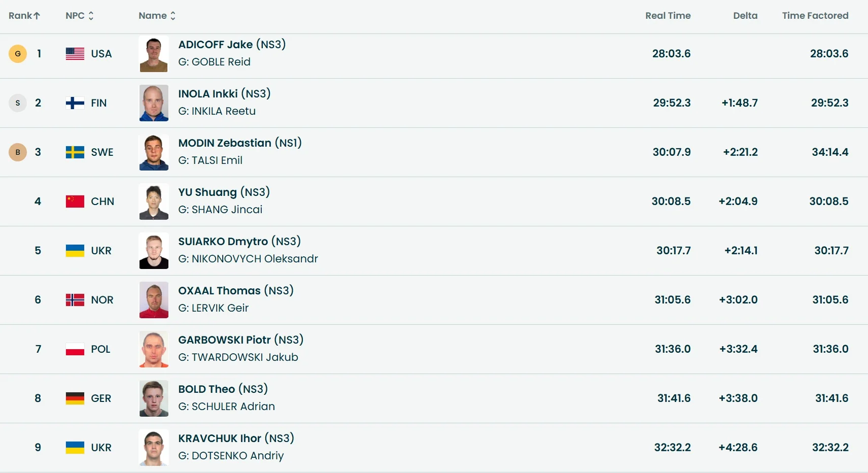Sort results by Rank column
This screenshot has height=473, width=868.
[24, 16]
